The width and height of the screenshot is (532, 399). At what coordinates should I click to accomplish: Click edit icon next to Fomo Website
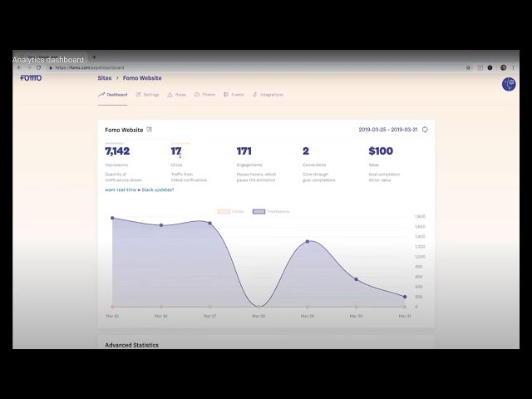[150, 130]
